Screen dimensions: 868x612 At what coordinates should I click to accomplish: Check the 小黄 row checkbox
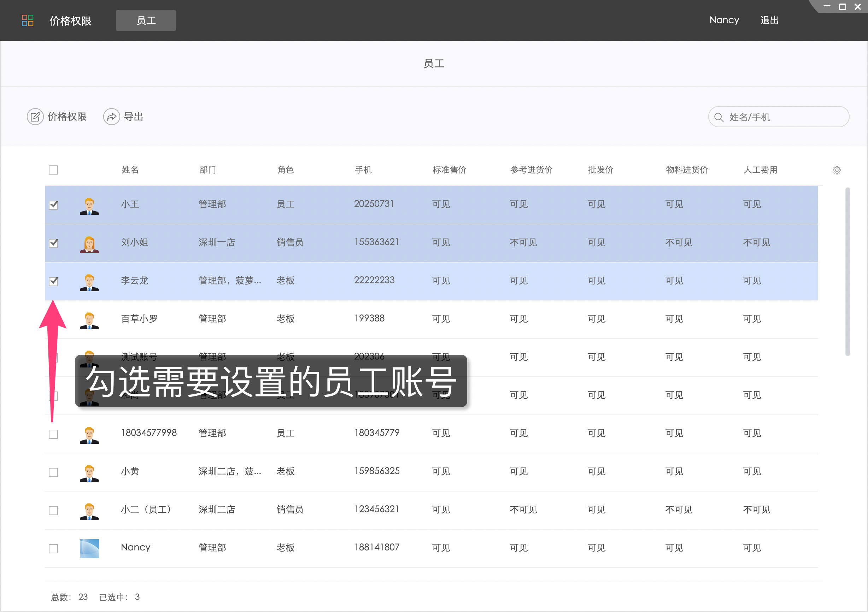pos(53,472)
